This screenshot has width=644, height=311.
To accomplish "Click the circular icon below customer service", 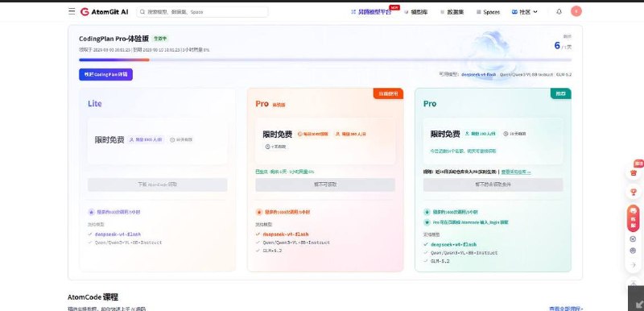I will point(633,239).
